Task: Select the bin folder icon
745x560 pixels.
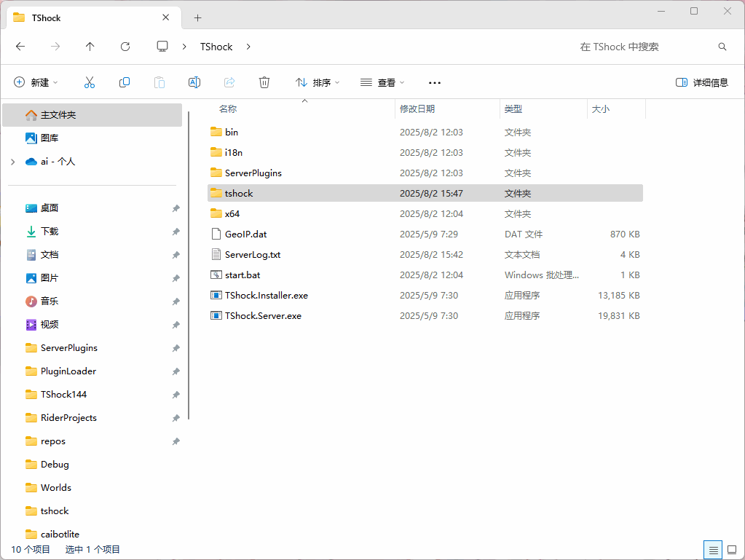Action: 216,132
